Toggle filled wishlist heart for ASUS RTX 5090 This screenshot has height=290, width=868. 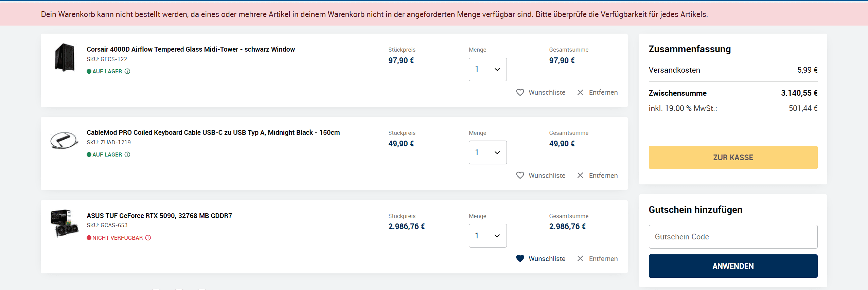click(x=520, y=258)
